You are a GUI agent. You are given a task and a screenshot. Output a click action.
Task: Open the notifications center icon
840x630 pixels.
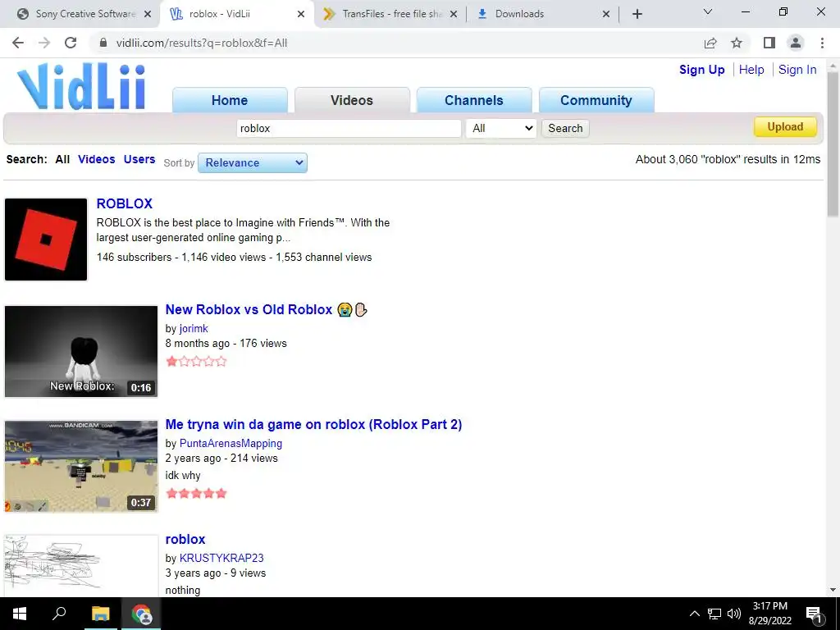[815, 614]
